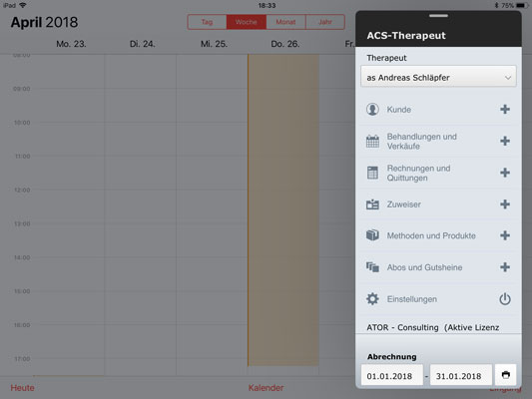Switch to Tag view
Image resolution: width=532 pixels, height=399 pixels.
[x=207, y=22]
